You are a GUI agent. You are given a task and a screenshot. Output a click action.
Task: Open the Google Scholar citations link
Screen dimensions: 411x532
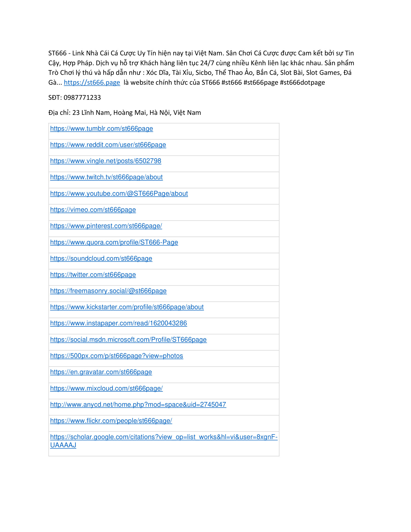[164, 437]
